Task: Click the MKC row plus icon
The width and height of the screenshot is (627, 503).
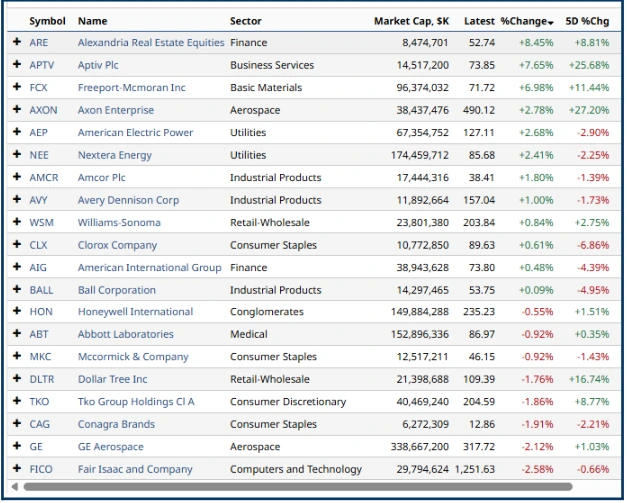Action: click(x=17, y=355)
